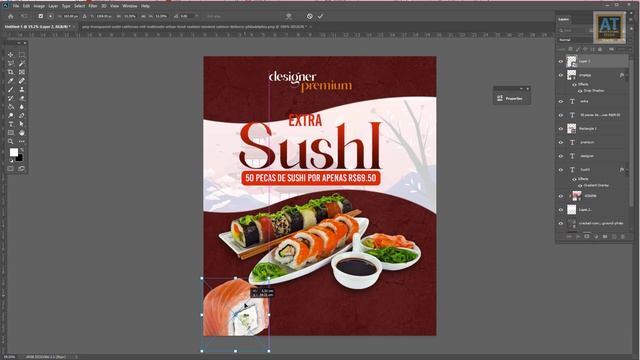Open the Edit Toolbar three-dots button
Image resolution: width=640 pixels, height=360 pixels.
pos(22,141)
